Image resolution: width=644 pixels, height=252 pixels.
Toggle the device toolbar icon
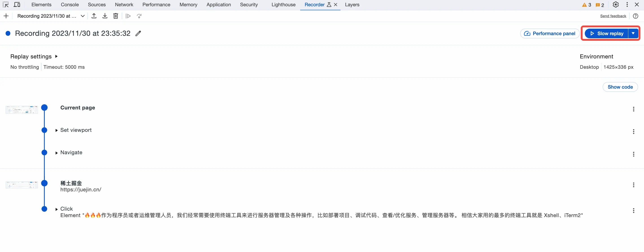click(x=17, y=4)
